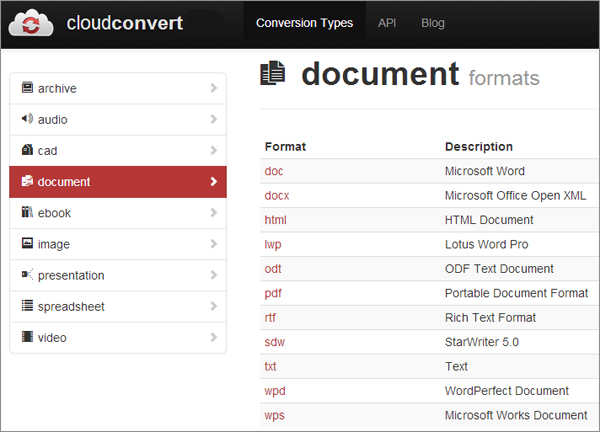This screenshot has width=600, height=432.
Task: Select the image category icon
Action: coord(27,243)
